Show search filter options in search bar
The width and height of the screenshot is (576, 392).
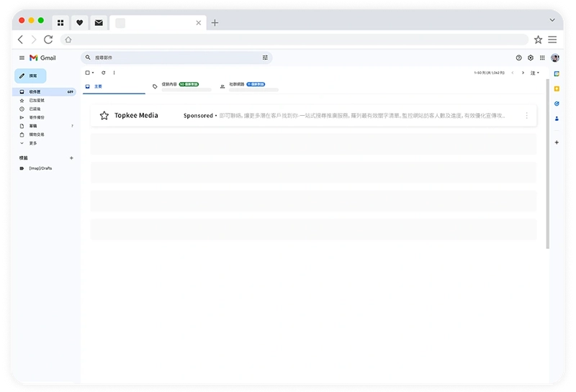point(265,58)
